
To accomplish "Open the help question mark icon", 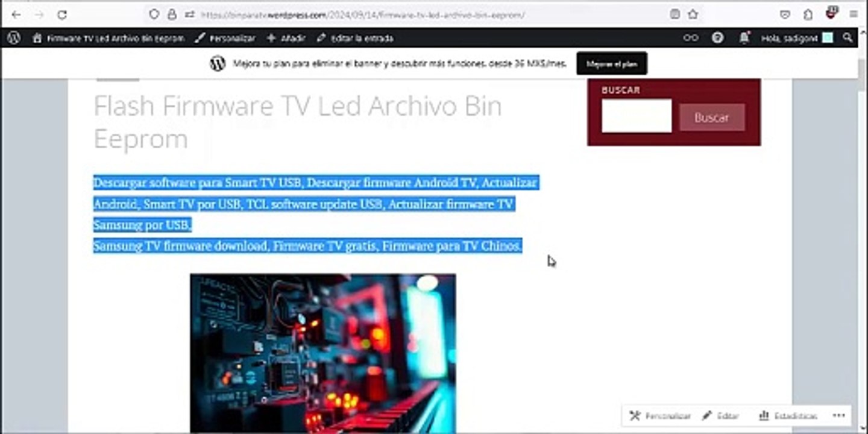I will click(x=717, y=37).
